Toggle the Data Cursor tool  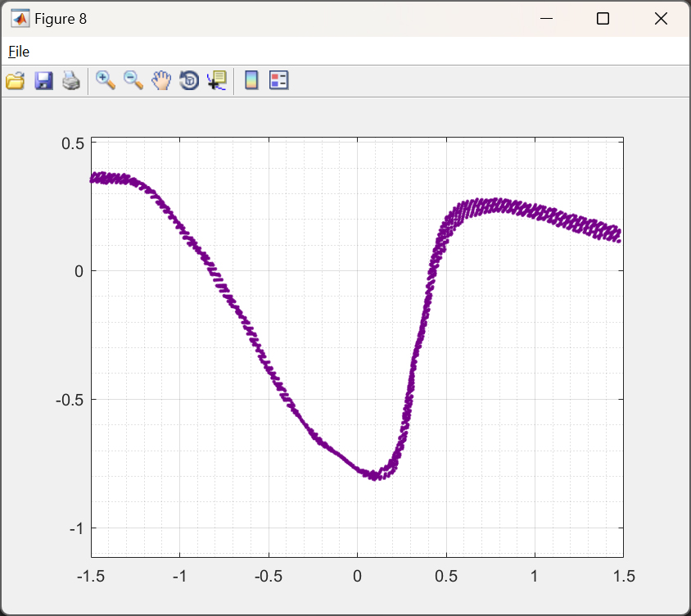click(217, 80)
